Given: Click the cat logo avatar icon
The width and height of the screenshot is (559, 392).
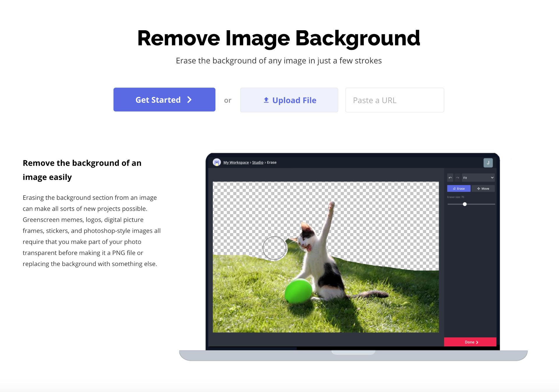Looking at the screenshot, I should (x=217, y=162).
